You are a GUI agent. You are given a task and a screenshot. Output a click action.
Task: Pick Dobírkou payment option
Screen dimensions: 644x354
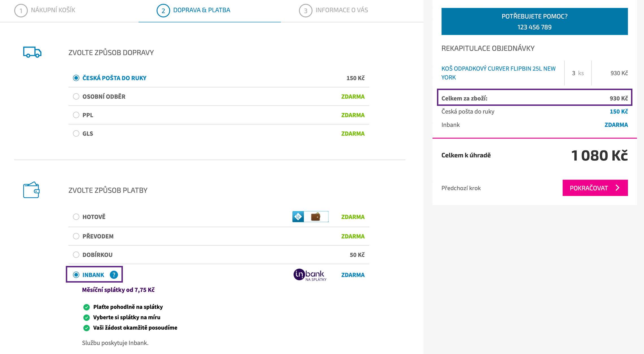tap(76, 255)
